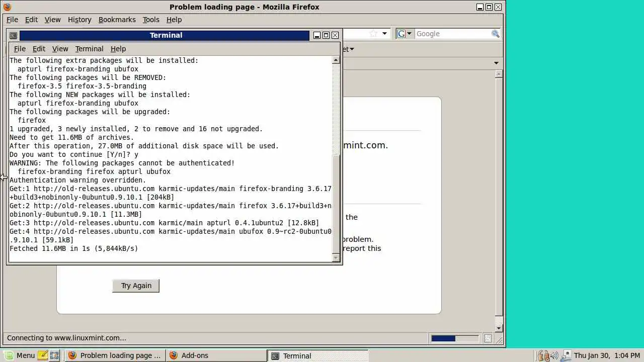Image resolution: width=644 pixels, height=362 pixels.
Task: Open Firefox Help menu
Action: (x=174, y=20)
